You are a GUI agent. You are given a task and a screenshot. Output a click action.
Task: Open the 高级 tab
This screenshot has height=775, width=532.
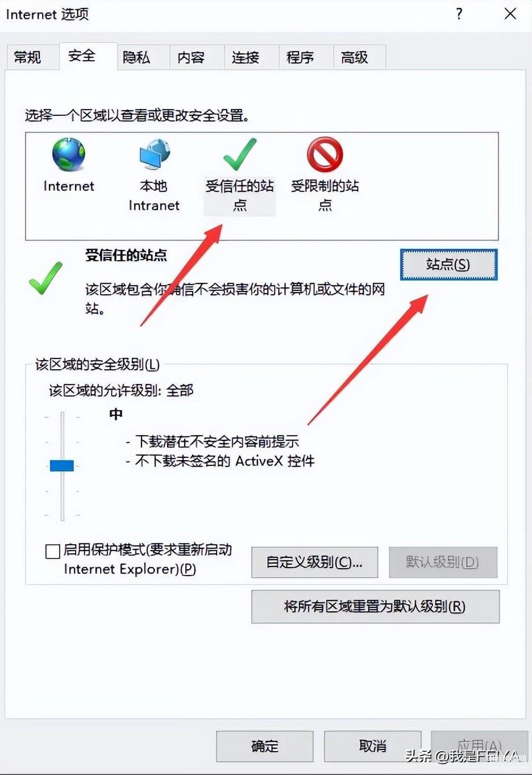[355, 57]
